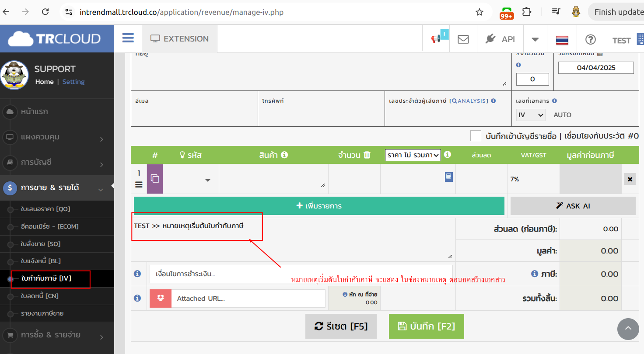The width and height of the screenshot is (644, 354).
Task: Open อีคอมเมิร์ซ - [ECOM] page
Action: point(50,226)
